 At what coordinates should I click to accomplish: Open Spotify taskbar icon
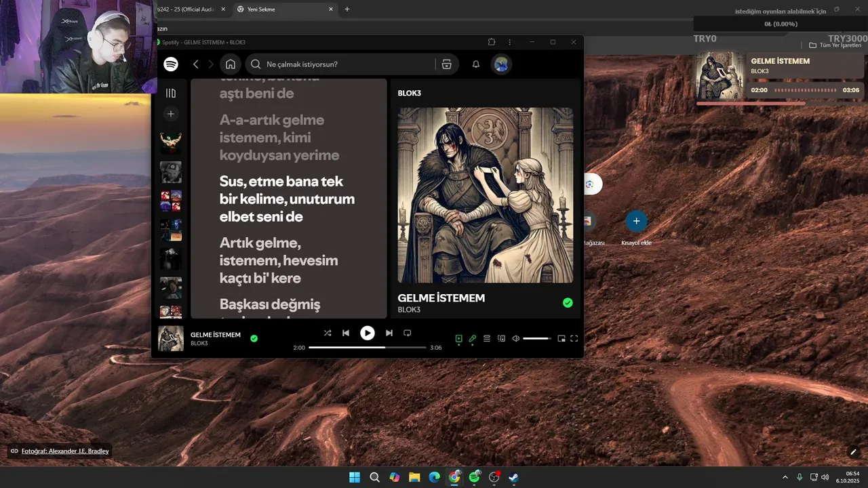pyautogui.click(x=474, y=477)
